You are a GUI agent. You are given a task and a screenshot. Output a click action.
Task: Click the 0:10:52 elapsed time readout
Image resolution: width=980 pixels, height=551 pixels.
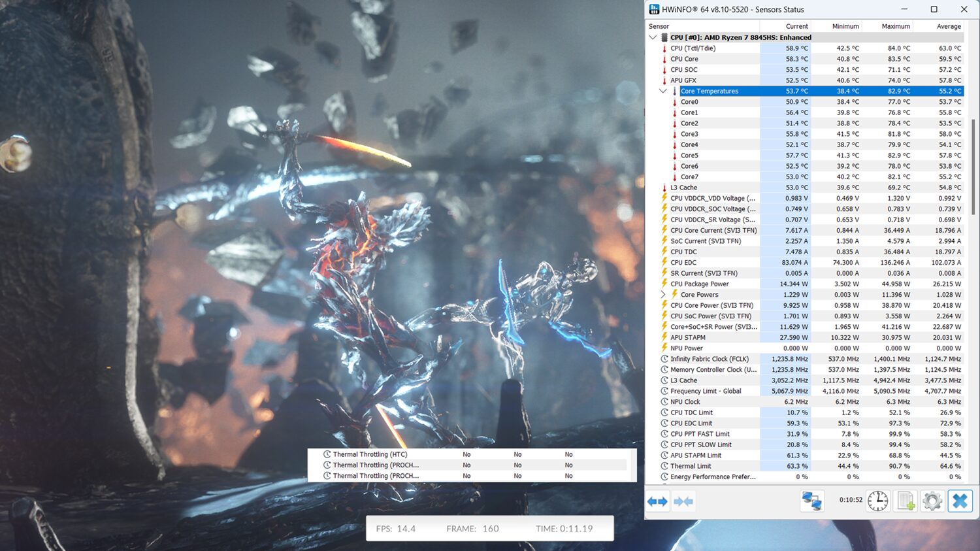tap(851, 500)
